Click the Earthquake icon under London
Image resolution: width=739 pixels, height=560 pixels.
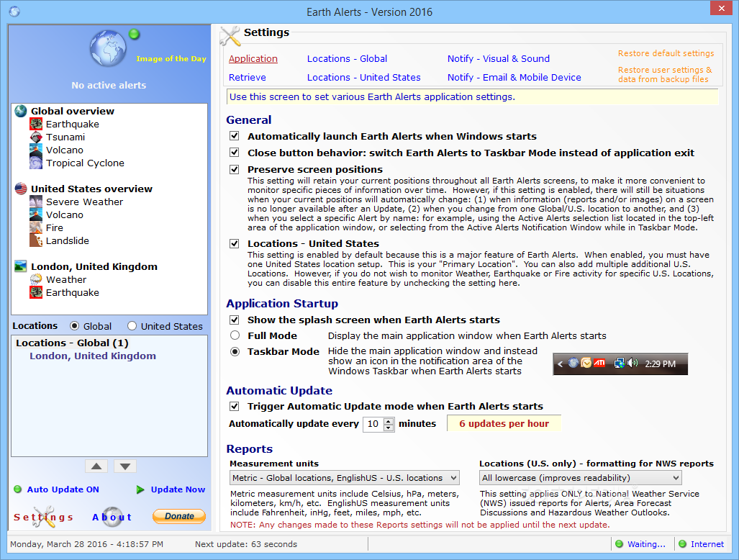(36, 293)
